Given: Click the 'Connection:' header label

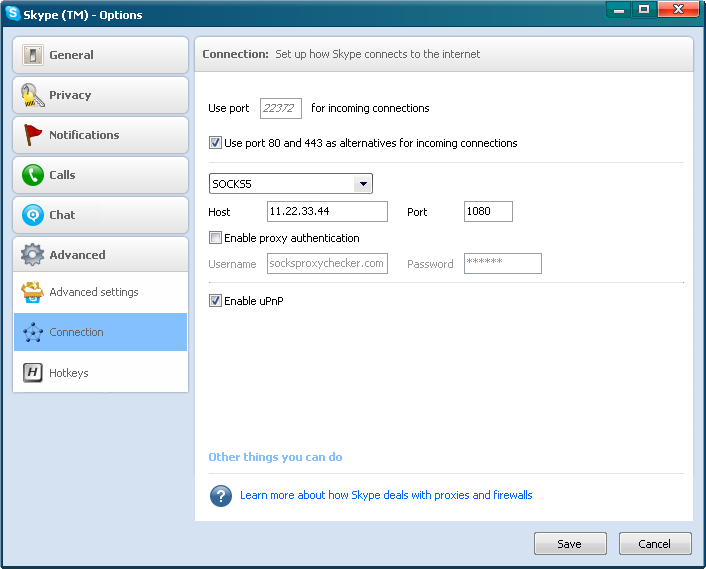Looking at the screenshot, I should tap(235, 54).
